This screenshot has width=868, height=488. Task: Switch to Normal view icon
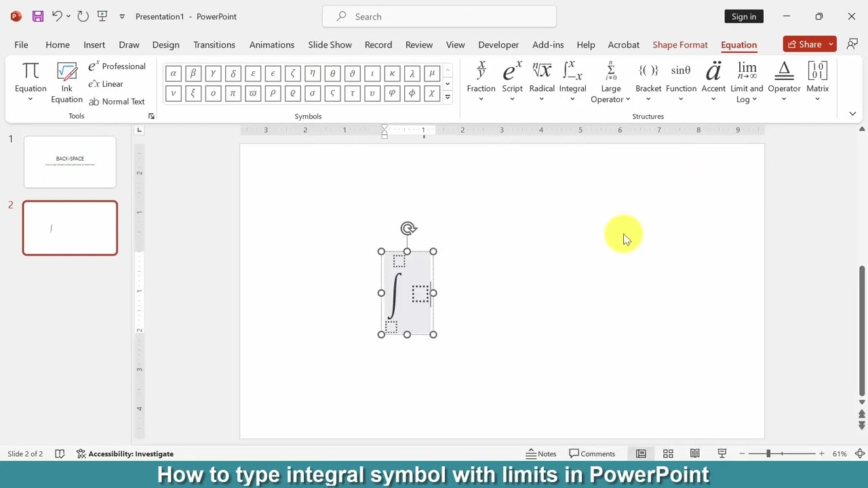(641, 453)
